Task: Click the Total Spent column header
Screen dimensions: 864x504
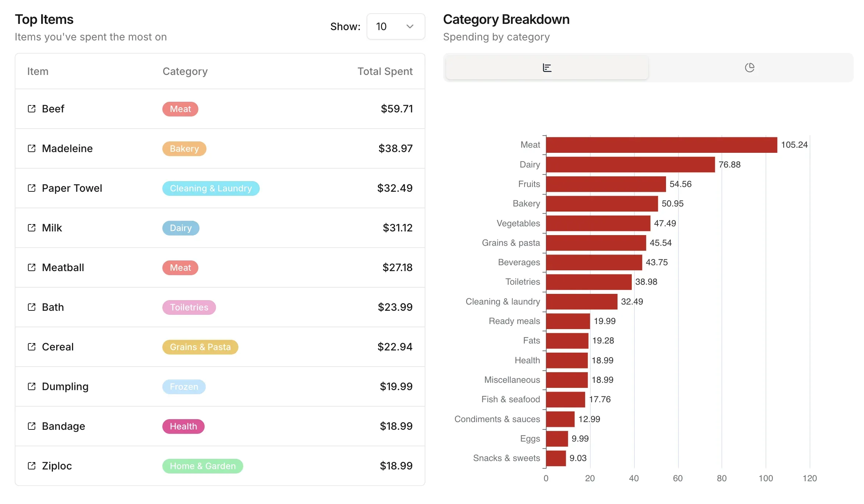Action: [x=385, y=71]
